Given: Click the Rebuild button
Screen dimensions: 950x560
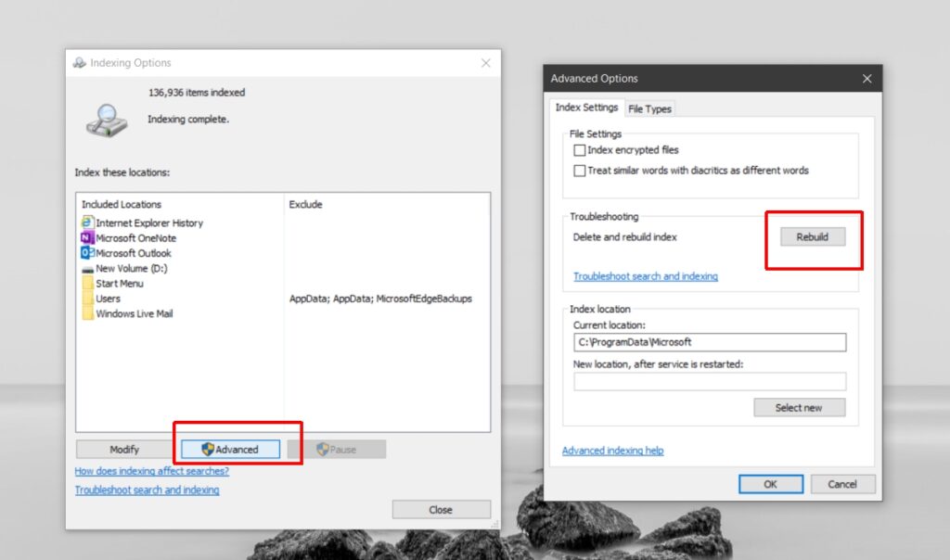Looking at the screenshot, I should pyautogui.click(x=813, y=236).
